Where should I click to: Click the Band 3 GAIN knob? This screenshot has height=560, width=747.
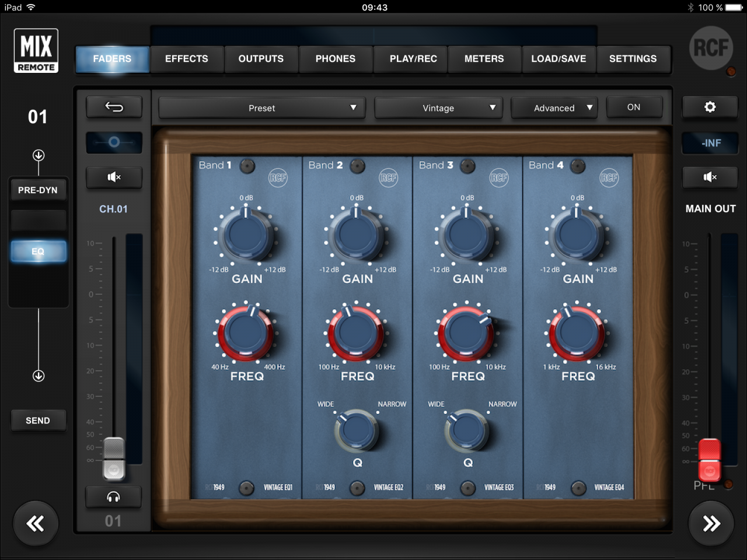coord(467,235)
